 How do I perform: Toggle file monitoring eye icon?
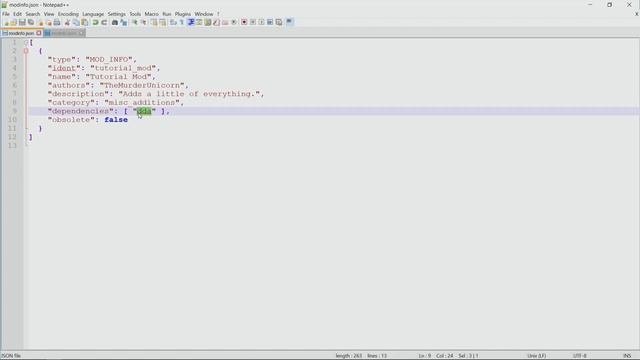click(x=234, y=22)
